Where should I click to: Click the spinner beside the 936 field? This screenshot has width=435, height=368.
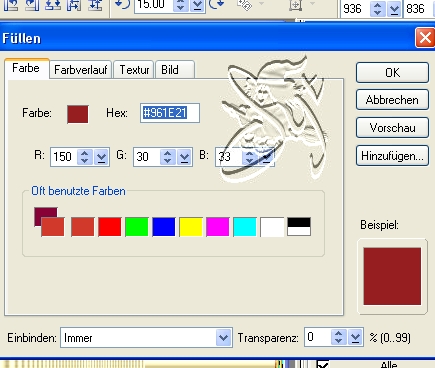[x=378, y=9]
